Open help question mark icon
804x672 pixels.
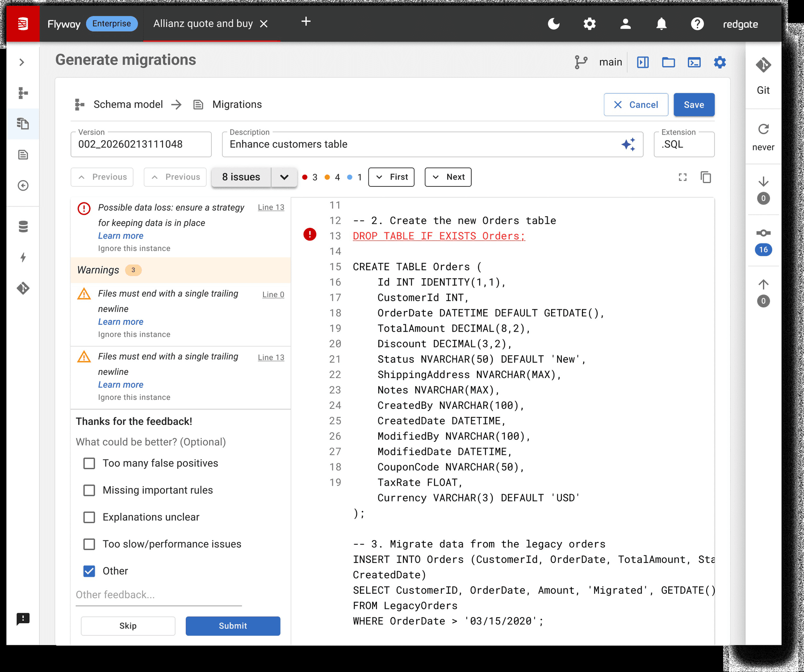point(697,24)
